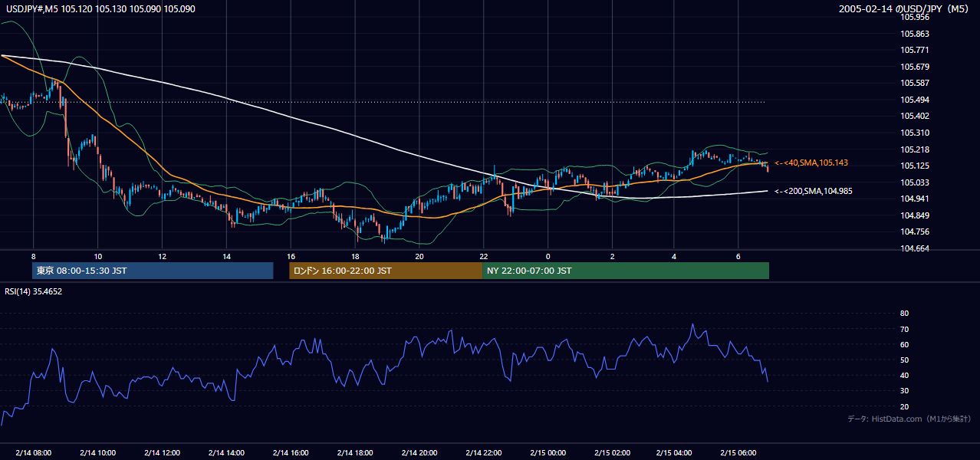The image size is (980, 460).
Task: Click the 2/14 22:00 time label
Action: click(x=483, y=452)
